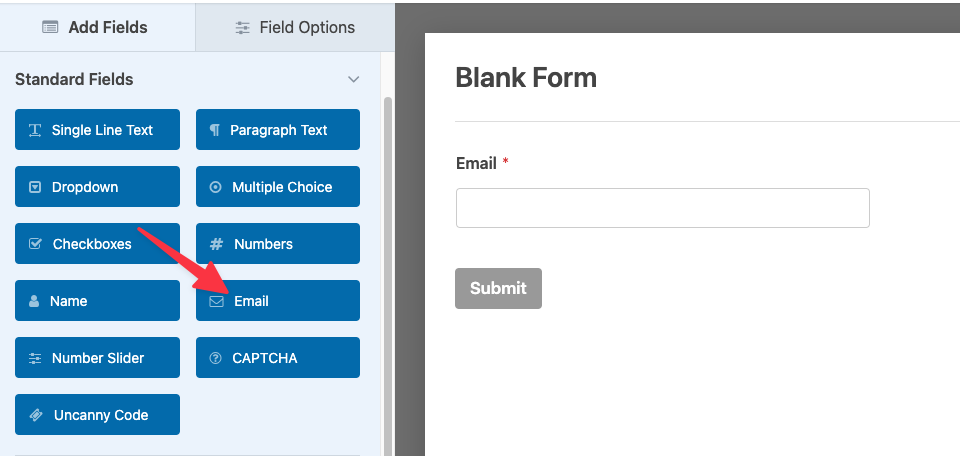Click the Single Line Text field icon
Screen dimensions: 960x456
(x=35, y=130)
